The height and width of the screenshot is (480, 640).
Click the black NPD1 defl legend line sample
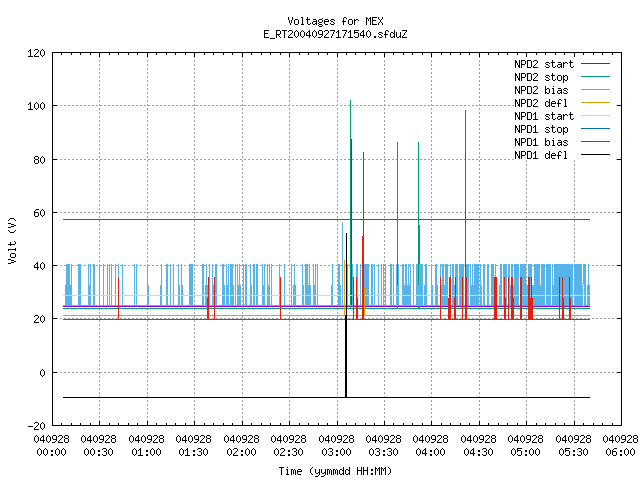point(596,155)
